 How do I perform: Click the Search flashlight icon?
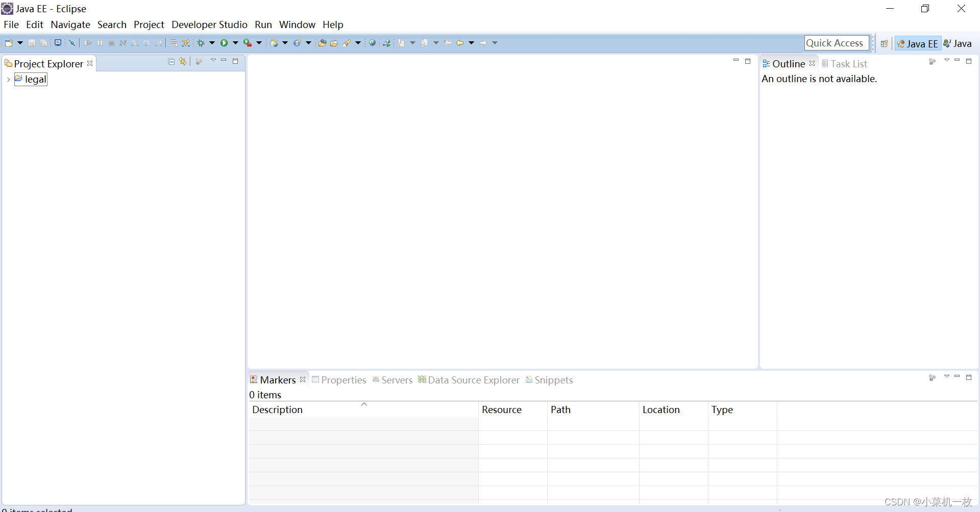point(347,43)
